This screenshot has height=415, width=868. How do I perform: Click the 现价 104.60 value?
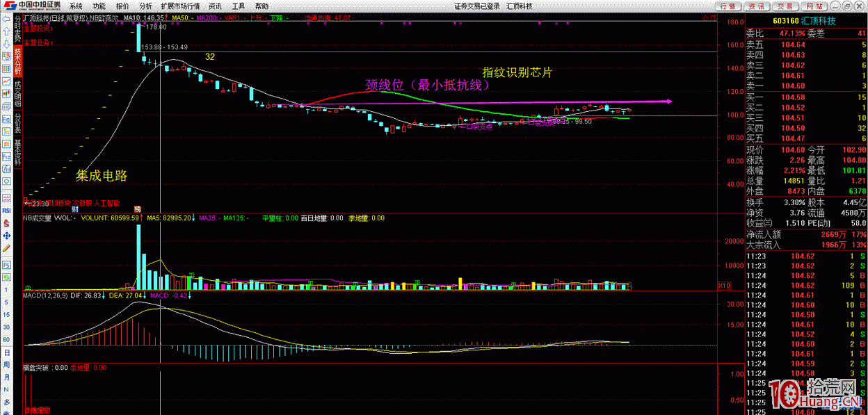point(792,149)
